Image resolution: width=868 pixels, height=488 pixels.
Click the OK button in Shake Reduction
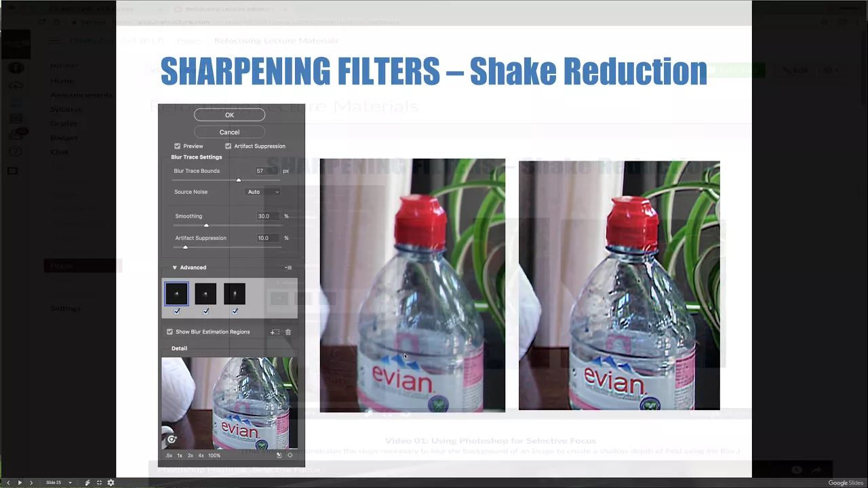(x=229, y=115)
